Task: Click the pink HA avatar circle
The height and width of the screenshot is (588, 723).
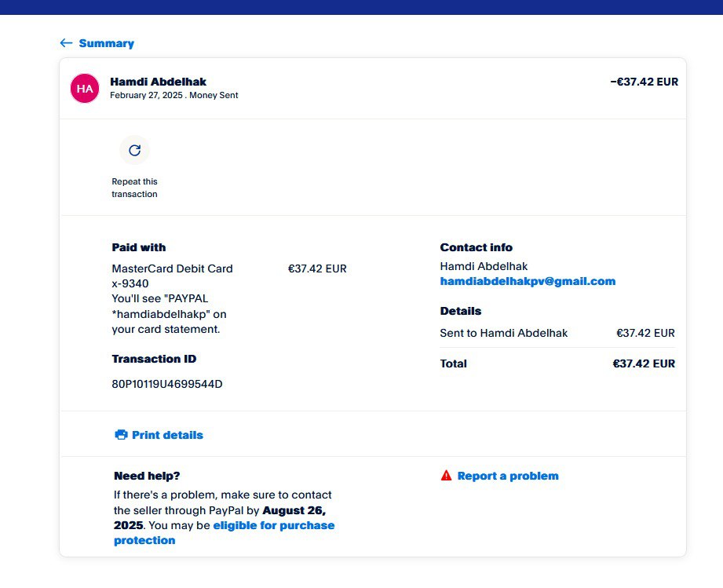Action: pos(85,88)
